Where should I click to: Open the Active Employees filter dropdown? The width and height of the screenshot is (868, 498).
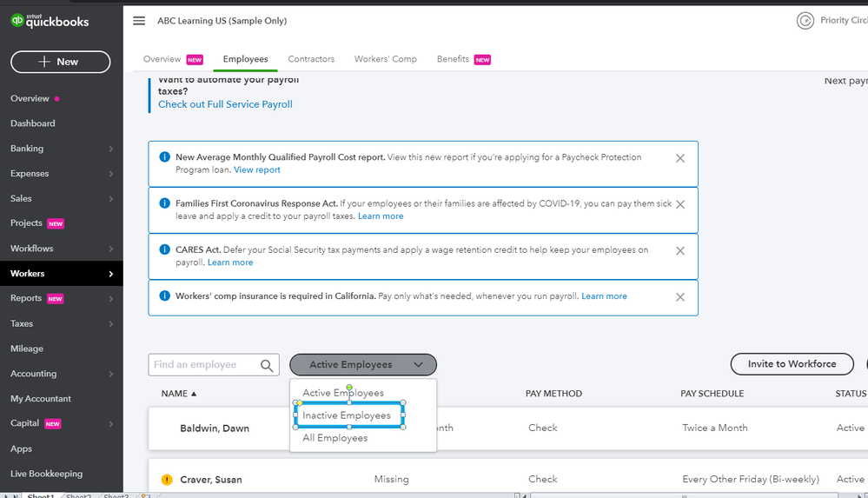pos(363,365)
